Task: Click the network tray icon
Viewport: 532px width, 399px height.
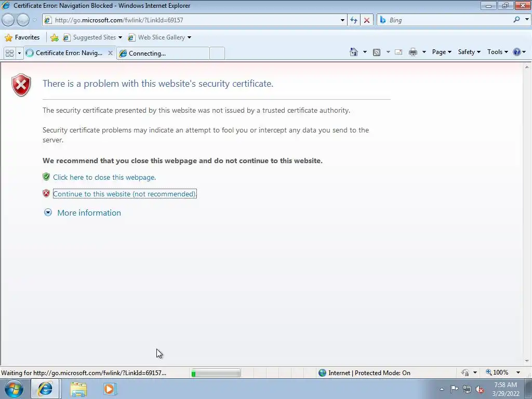Action: coord(467,390)
